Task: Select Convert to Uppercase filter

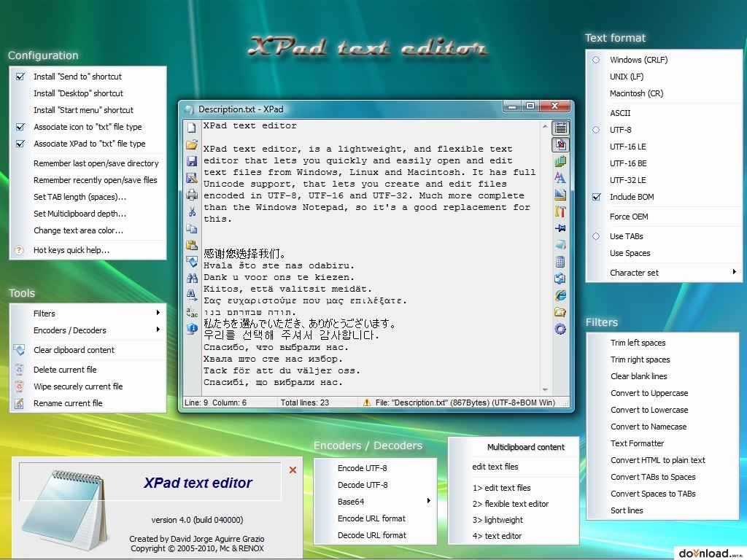Action: tap(663, 393)
